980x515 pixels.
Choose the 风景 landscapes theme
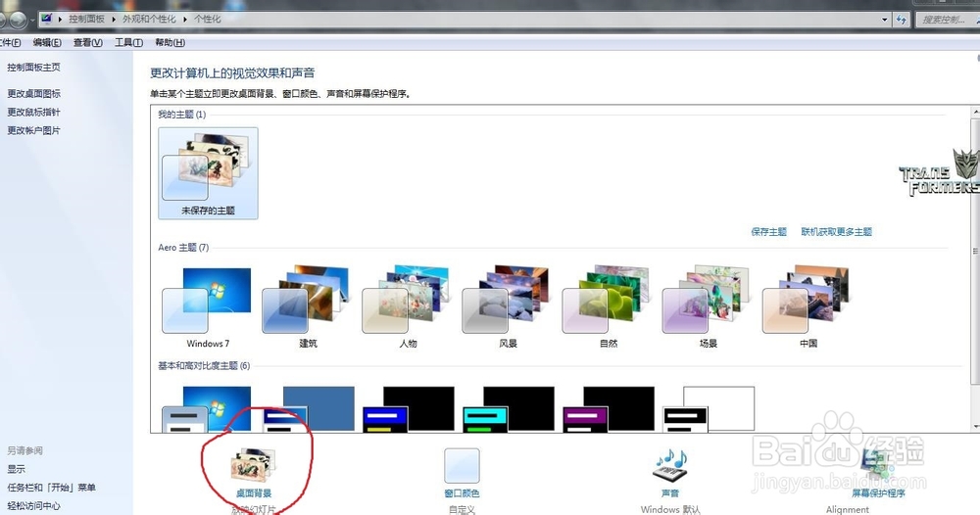[x=508, y=307]
